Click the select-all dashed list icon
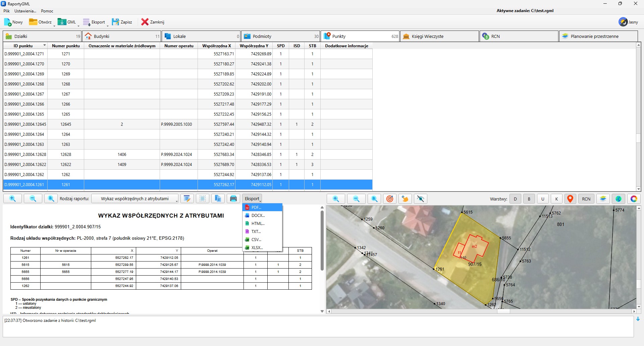 coord(203,199)
